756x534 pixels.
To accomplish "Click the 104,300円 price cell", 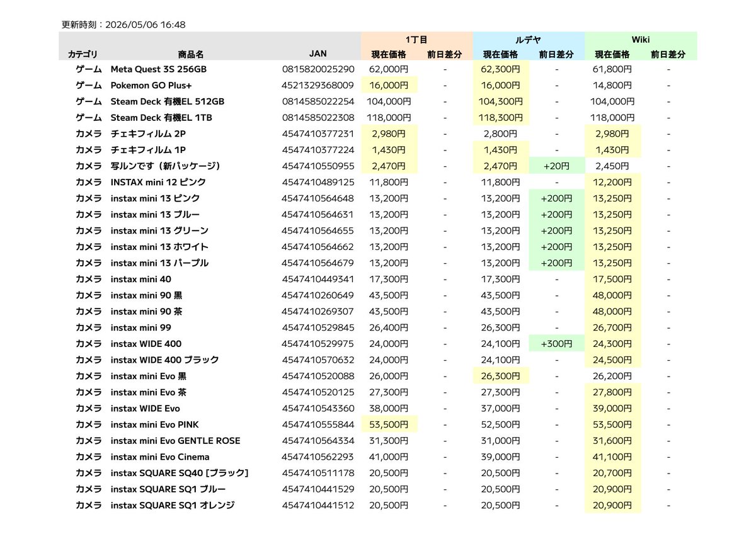I will [x=501, y=101].
